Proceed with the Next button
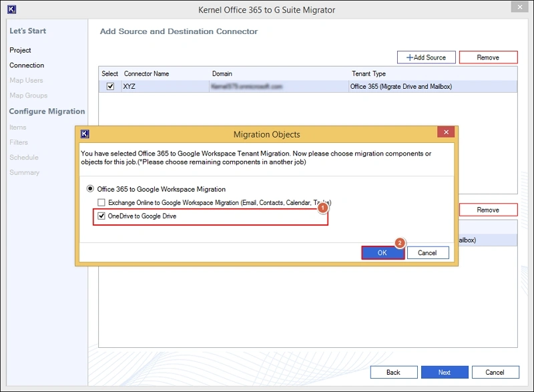The height and width of the screenshot is (392, 534). tap(444, 372)
